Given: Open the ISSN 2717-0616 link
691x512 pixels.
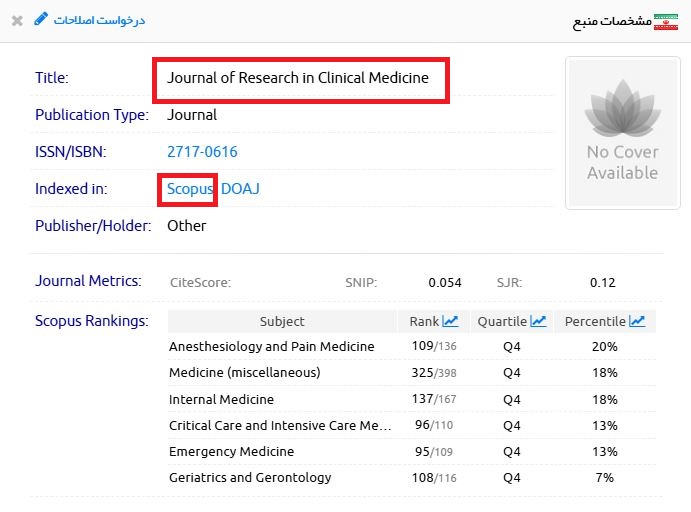Looking at the screenshot, I should [x=202, y=152].
